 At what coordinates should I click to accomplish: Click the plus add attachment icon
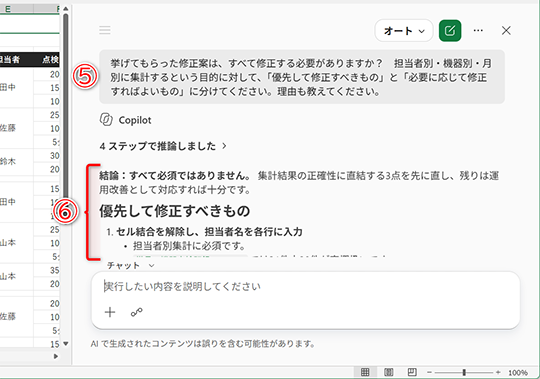[110, 312]
